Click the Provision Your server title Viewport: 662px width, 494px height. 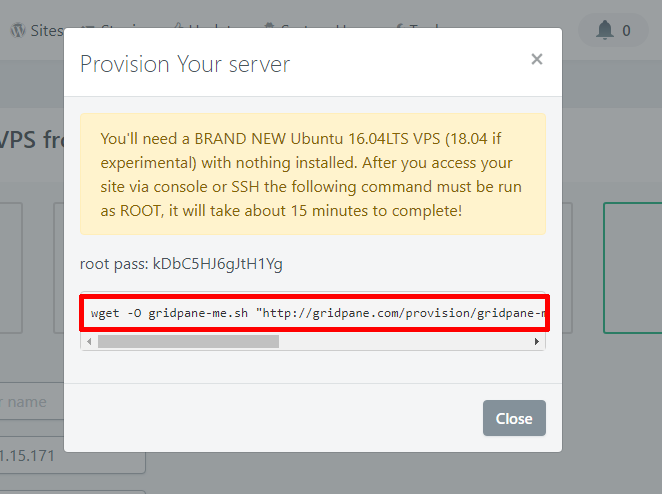coord(185,64)
